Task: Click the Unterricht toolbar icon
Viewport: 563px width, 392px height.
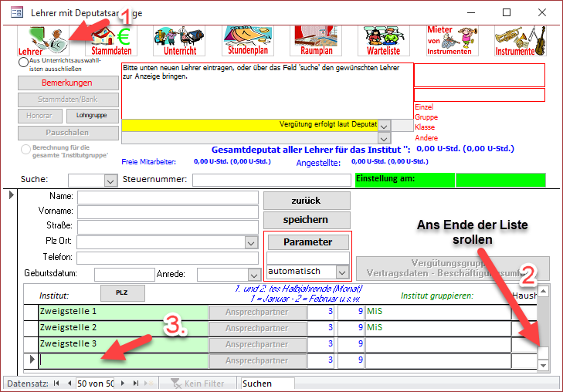Action: (179, 40)
